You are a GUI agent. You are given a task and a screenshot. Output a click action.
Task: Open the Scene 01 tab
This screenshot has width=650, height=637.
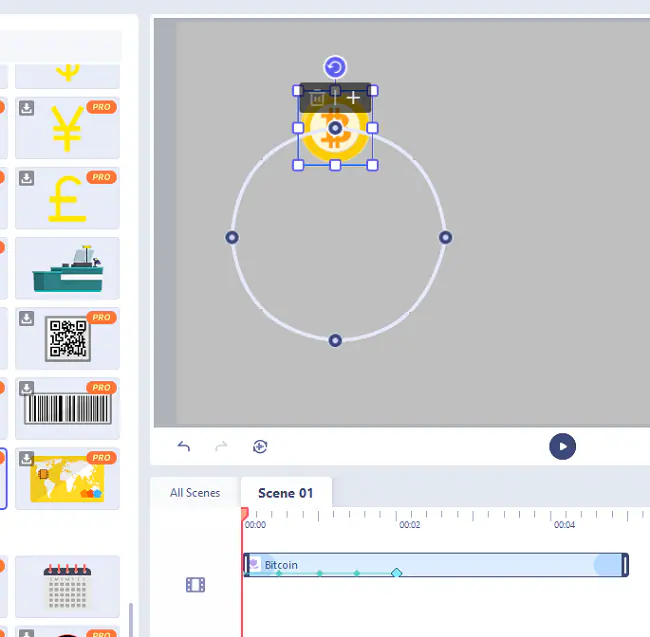(x=286, y=493)
